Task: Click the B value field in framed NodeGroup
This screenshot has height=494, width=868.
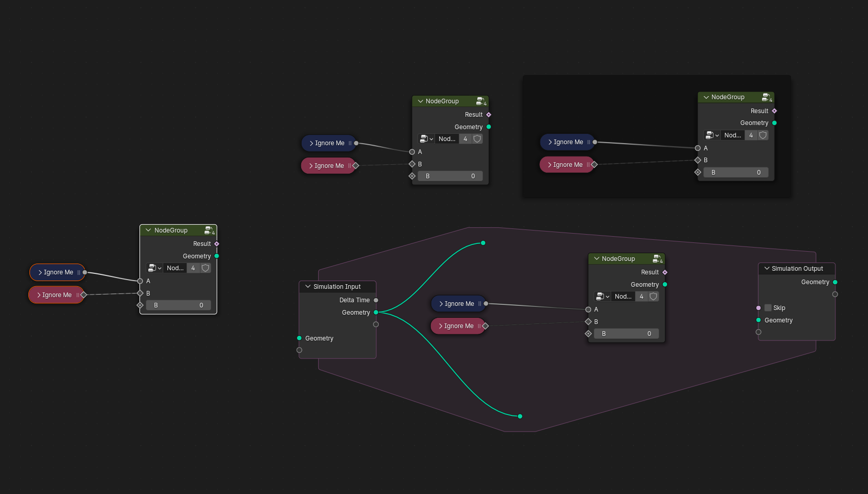Action: pos(736,173)
